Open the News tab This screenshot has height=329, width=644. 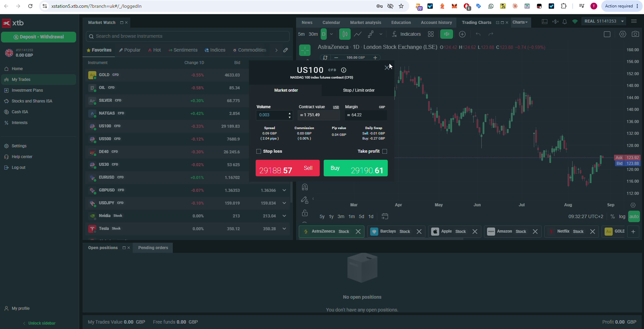coord(307,23)
